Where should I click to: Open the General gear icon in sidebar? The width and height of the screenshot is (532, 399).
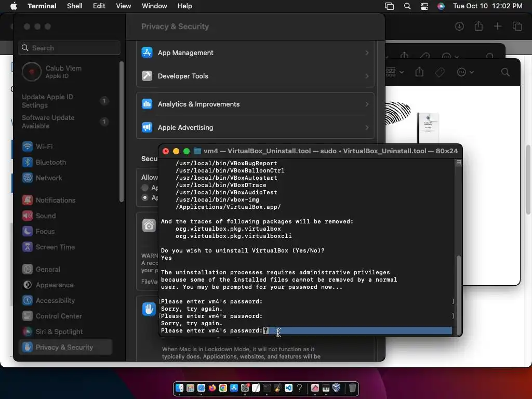pyautogui.click(x=28, y=270)
